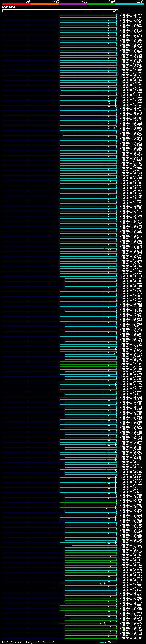Click the UniRef100_P10490 hit name
This screenshot has height=644, width=146.
131,309
